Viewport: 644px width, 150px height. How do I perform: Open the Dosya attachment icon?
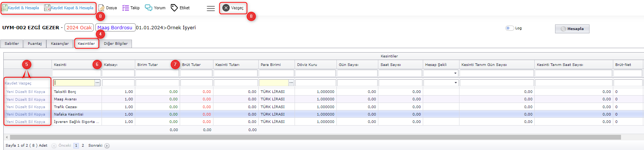click(101, 8)
